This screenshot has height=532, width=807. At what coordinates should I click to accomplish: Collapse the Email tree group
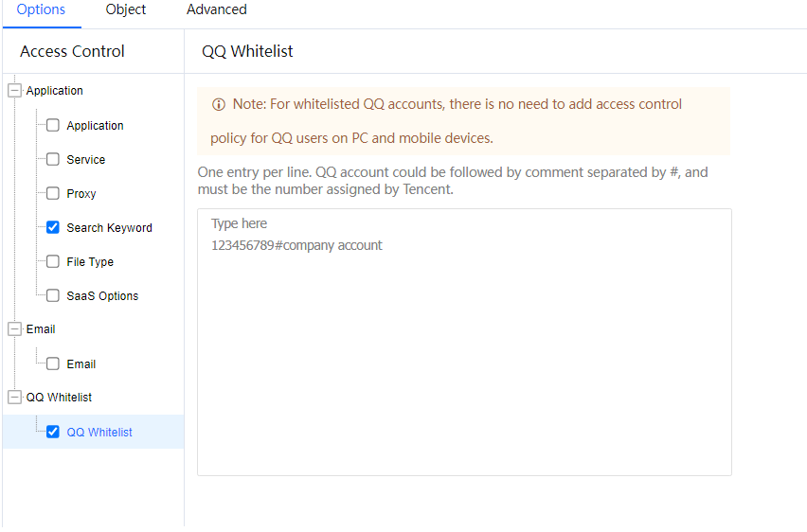[x=14, y=329]
